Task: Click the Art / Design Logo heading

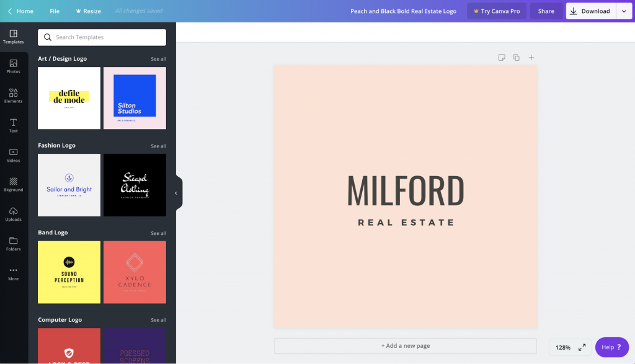Action: tap(63, 59)
